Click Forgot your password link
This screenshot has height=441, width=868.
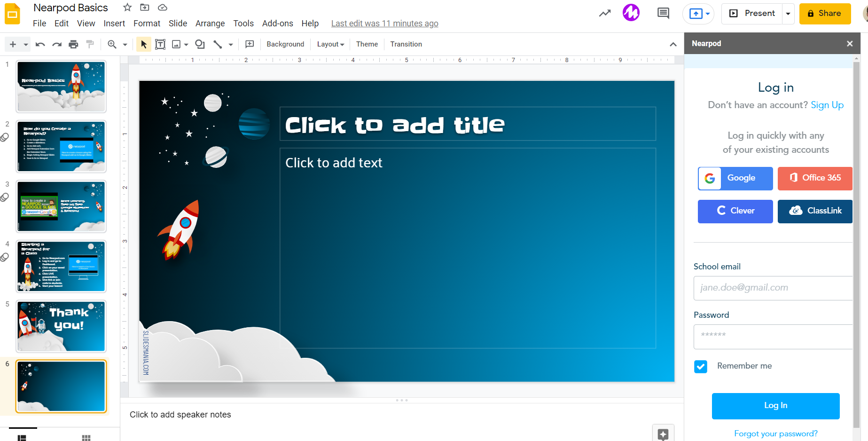click(x=776, y=433)
